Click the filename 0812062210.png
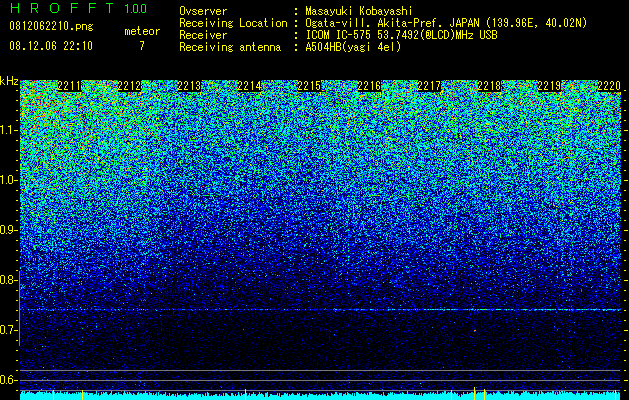This screenshot has width=629, height=400. (x=51, y=26)
